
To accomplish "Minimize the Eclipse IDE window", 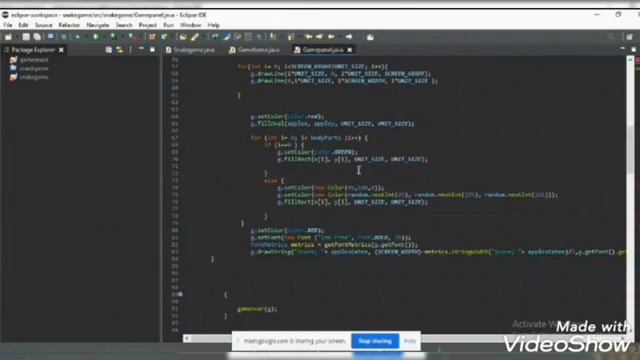I will click(597, 15).
